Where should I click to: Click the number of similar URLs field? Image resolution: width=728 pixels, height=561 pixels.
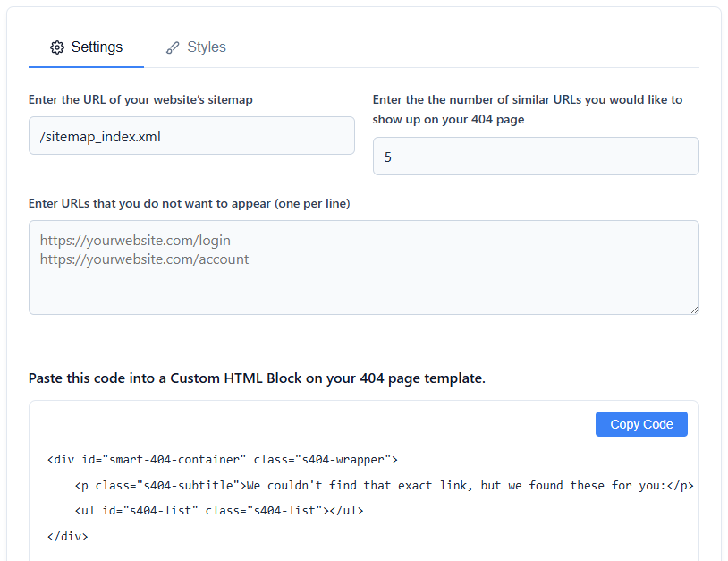(535, 157)
